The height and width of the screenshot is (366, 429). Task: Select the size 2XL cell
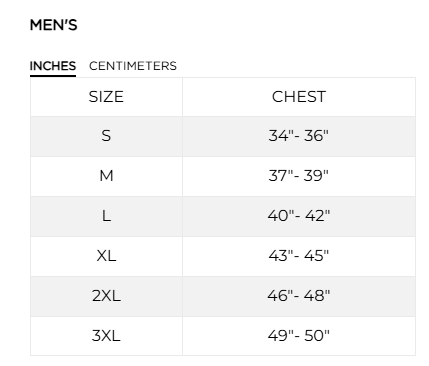[x=106, y=296]
